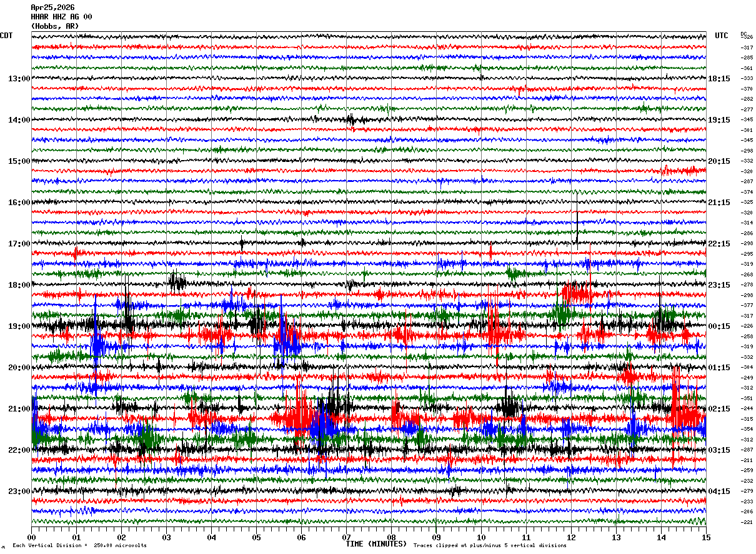Click the date label 'Apr25,2026'
The width and height of the screenshot is (756, 554).
point(52,8)
